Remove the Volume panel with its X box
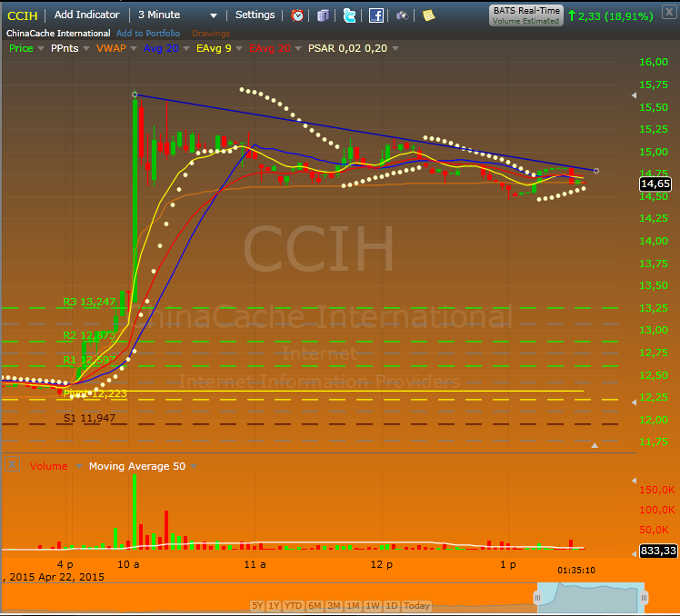Viewport: 680px width, 616px height. [x=12, y=464]
